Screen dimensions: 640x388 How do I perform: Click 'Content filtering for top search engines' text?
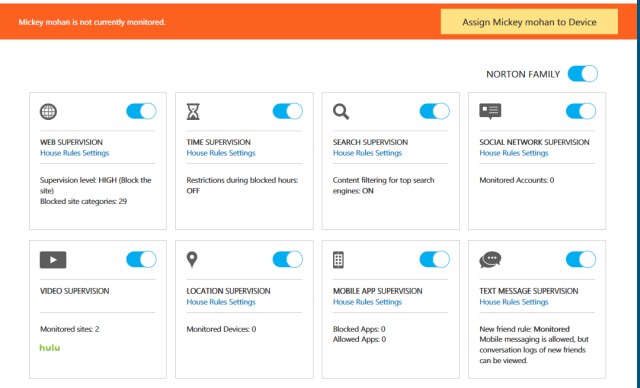(384, 185)
